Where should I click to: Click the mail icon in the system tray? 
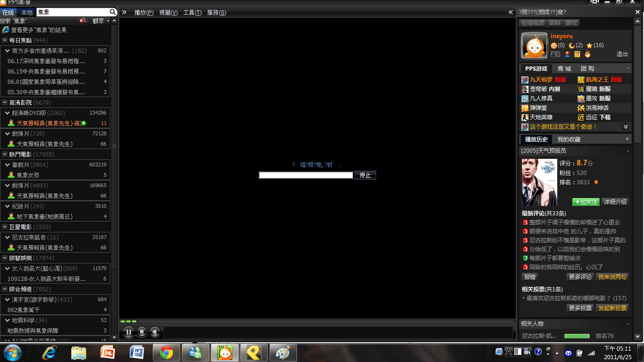[x=568, y=353]
